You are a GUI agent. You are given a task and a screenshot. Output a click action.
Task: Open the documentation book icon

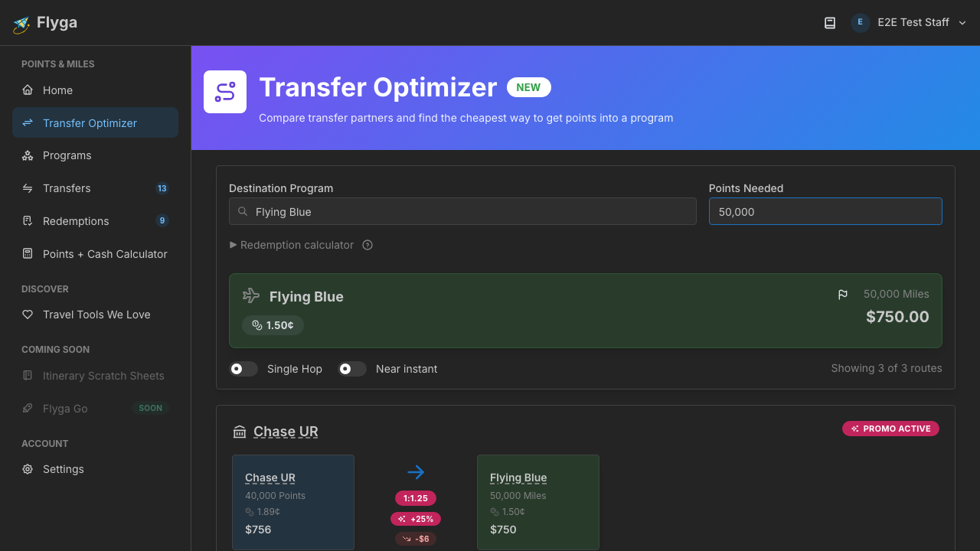point(830,23)
